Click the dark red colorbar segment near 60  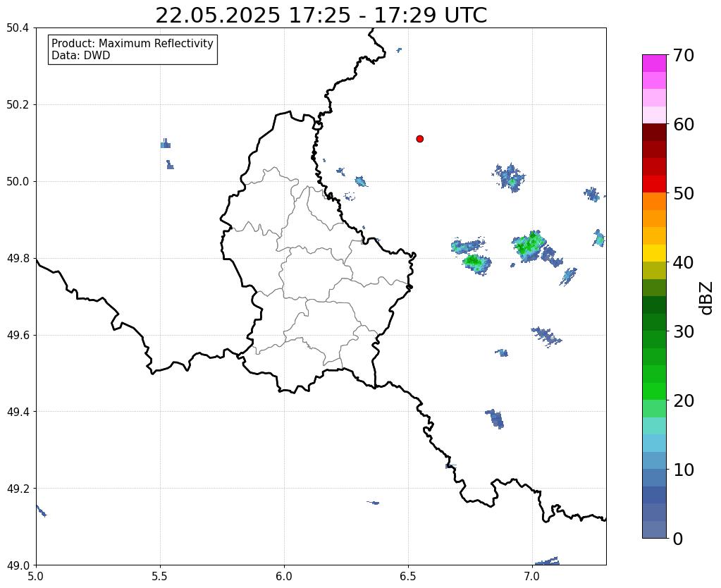coord(654,132)
